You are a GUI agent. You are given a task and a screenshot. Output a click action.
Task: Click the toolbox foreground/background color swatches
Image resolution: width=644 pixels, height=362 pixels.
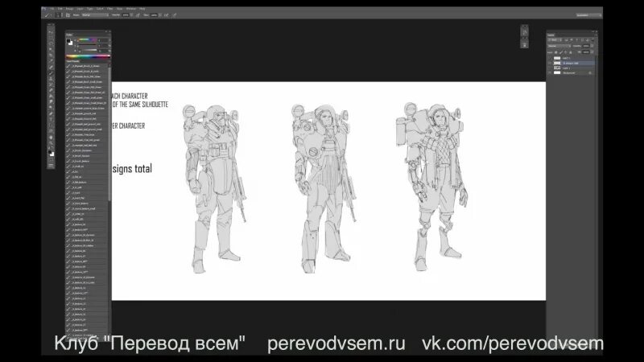(51, 153)
